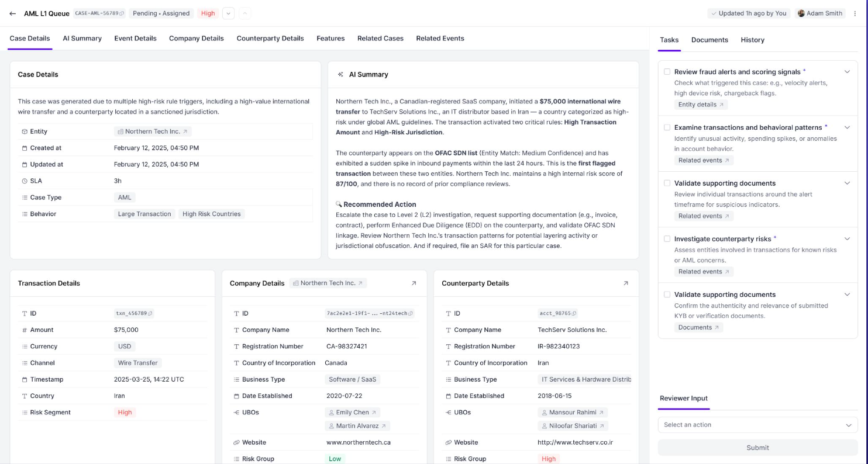Click www.northerntech.ca website text
The image size is (868, 464).
(x=359, y=442)
